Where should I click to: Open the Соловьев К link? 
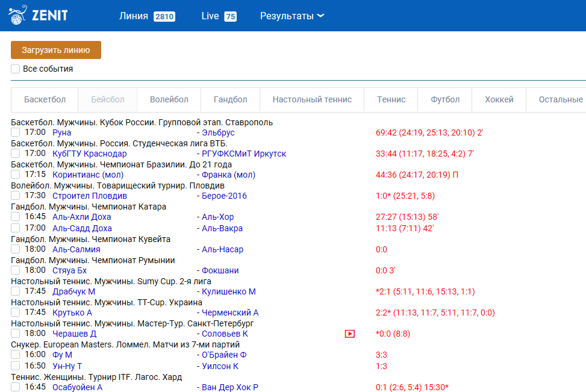[x=225, y=334]
